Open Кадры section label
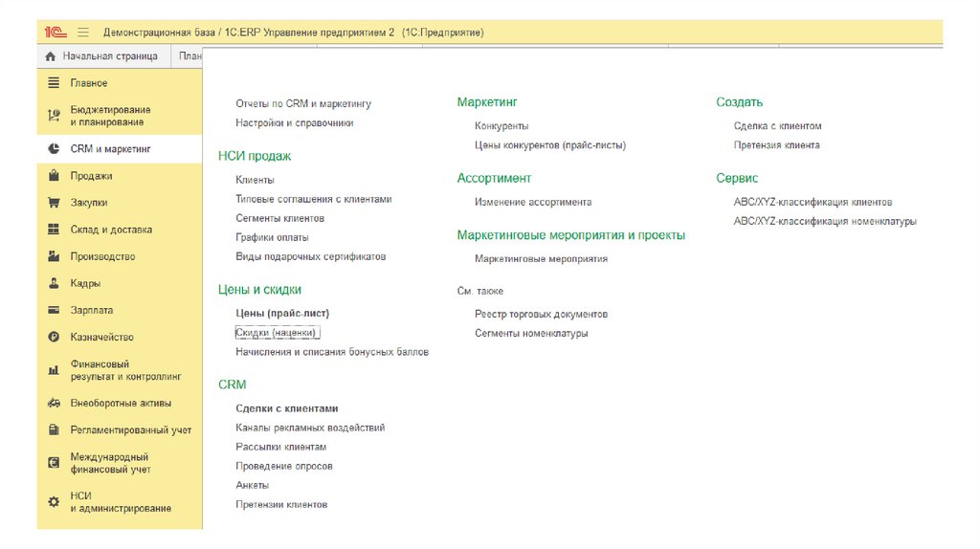The width and height of the screenshot is (980, 549). click(85, 283)
